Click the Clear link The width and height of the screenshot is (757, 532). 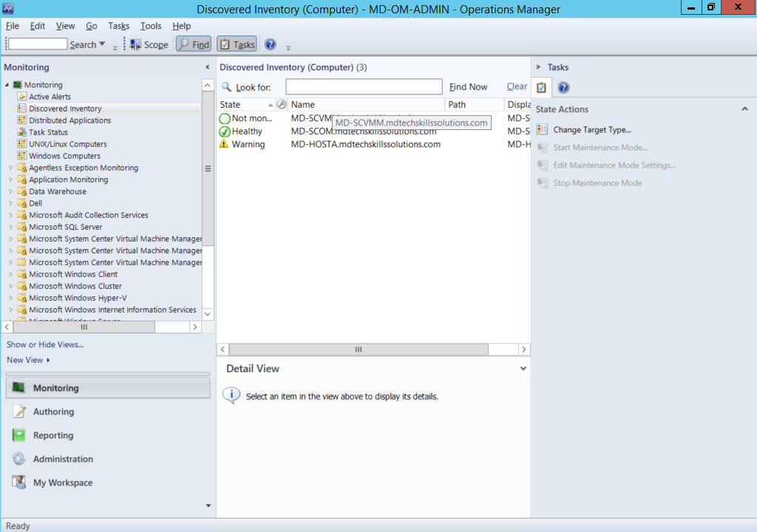tap(517, 86)
